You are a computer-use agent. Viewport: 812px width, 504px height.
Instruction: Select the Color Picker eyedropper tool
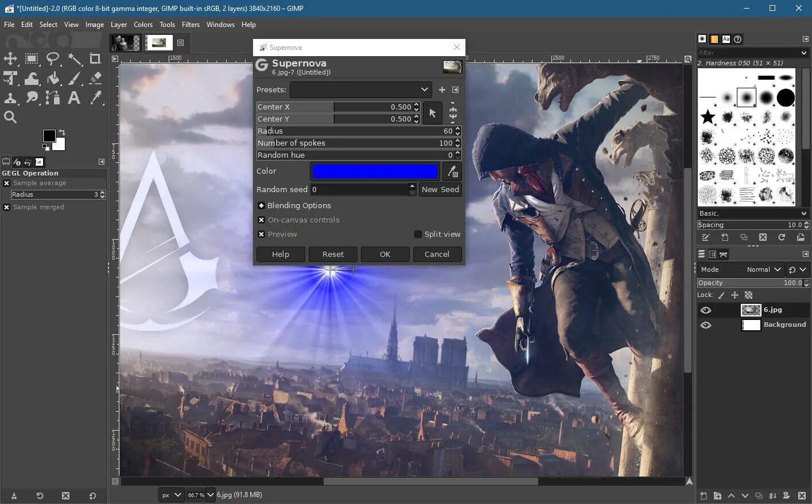click(95, 97)
